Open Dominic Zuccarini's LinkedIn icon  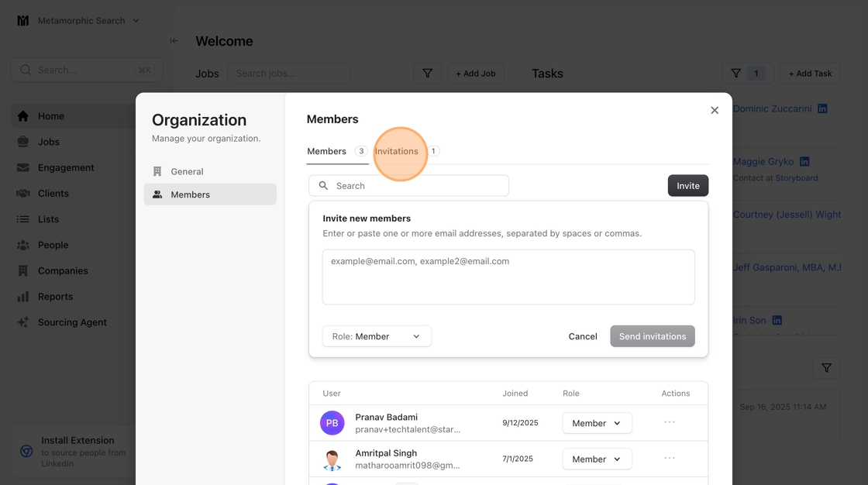click(x=822, y=109)
